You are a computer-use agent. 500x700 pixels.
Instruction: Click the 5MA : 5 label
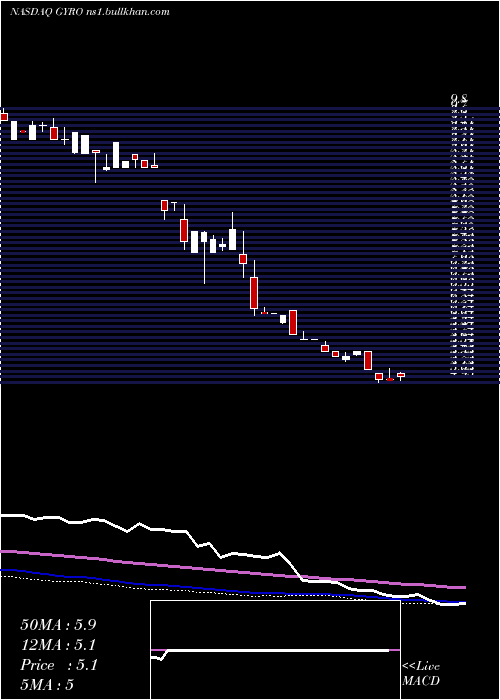pyautogui.click(x=47, y=684)
